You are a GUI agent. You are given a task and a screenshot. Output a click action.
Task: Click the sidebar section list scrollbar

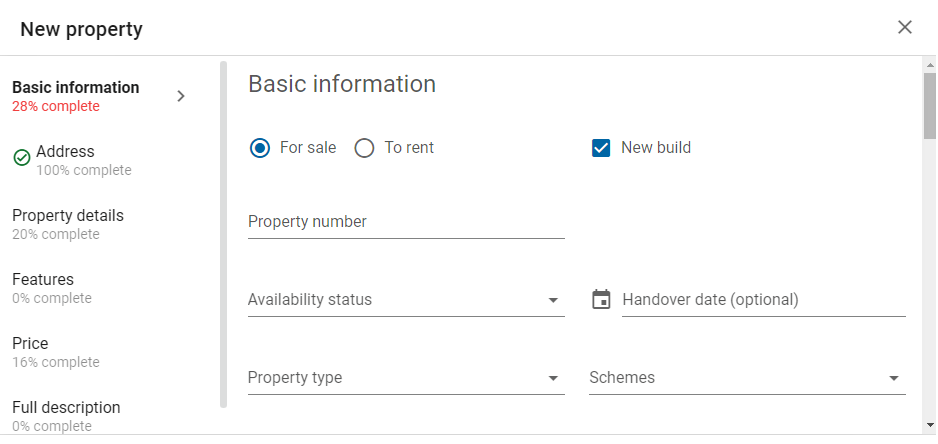[x=224, y=234]
